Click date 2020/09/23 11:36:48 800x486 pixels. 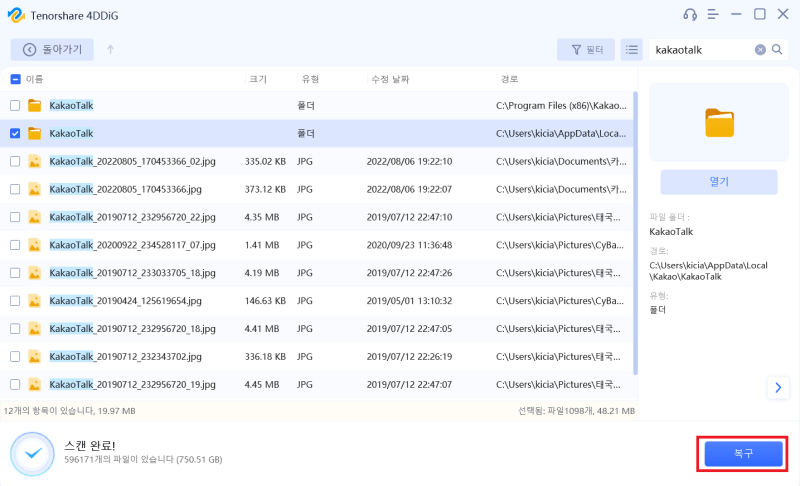pos(409,245)
